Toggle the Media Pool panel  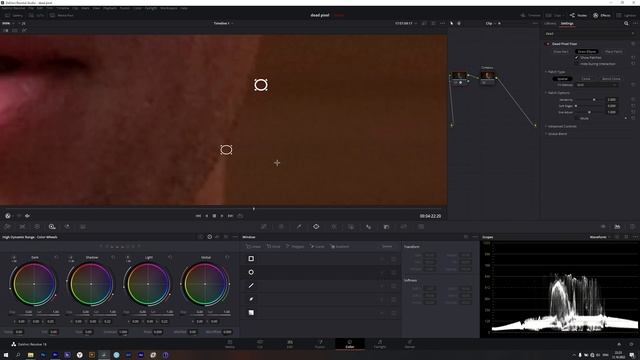click(x=62, y=15)
